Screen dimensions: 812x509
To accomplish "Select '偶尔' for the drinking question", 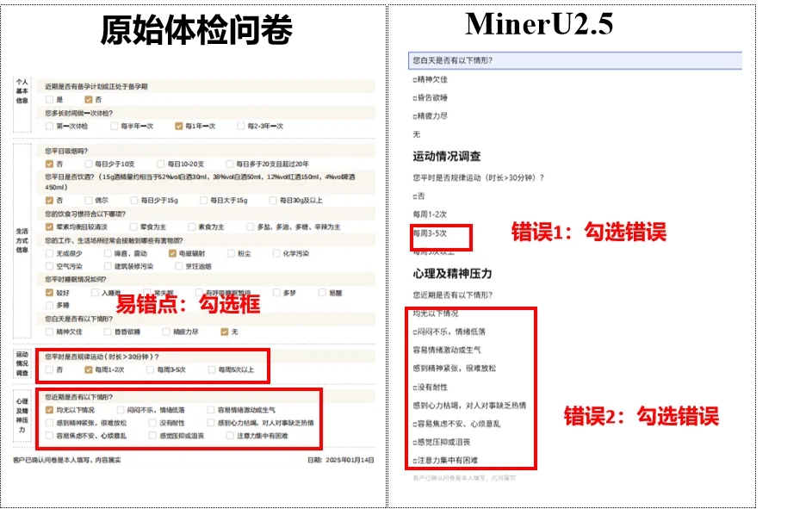I will [89, 201].
